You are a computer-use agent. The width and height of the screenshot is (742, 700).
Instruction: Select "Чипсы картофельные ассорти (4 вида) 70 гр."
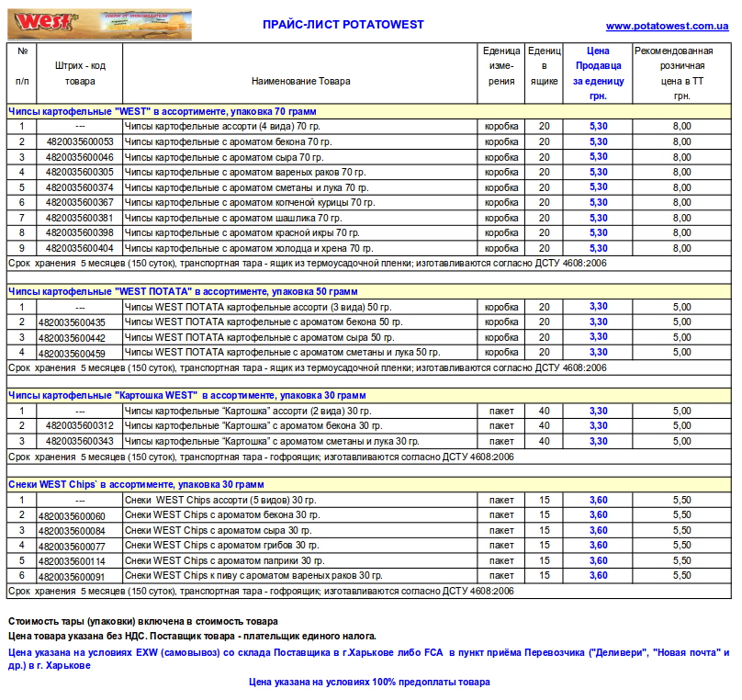222,127
